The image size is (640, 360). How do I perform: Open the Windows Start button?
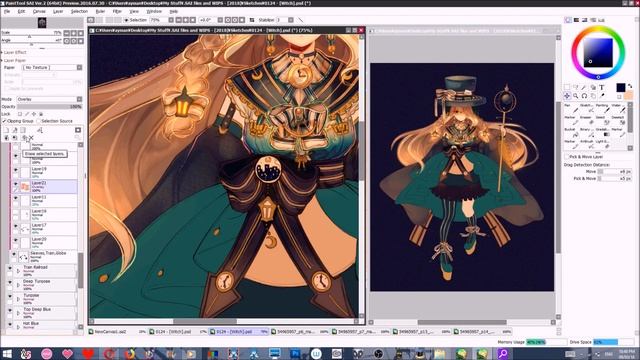click(7, 354)
